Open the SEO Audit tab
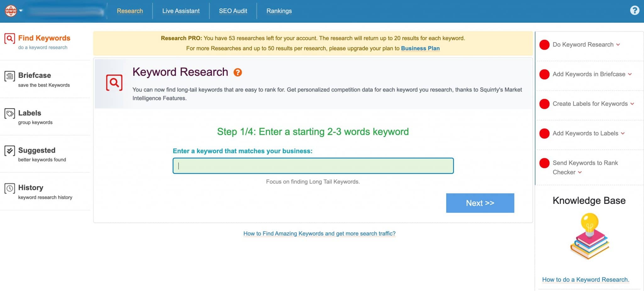Image resolution: width=644 pixels, height=291 pixels. pos(233,10)
